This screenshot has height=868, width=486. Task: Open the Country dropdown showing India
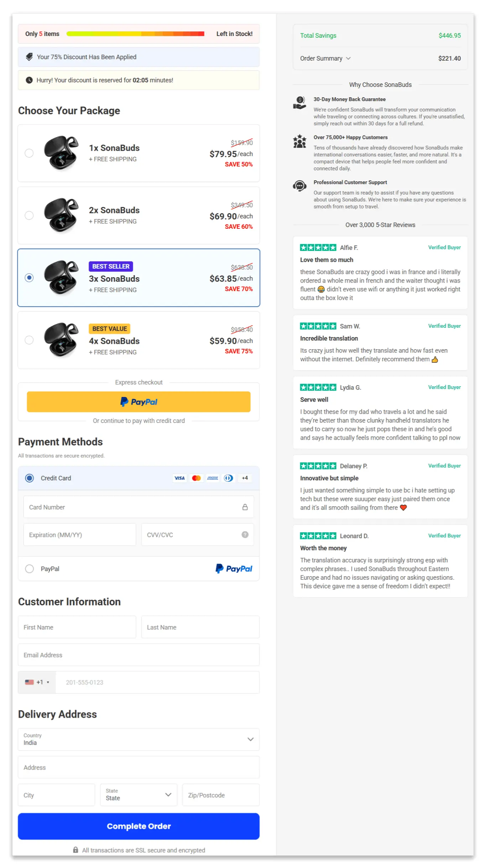(139, 739)
